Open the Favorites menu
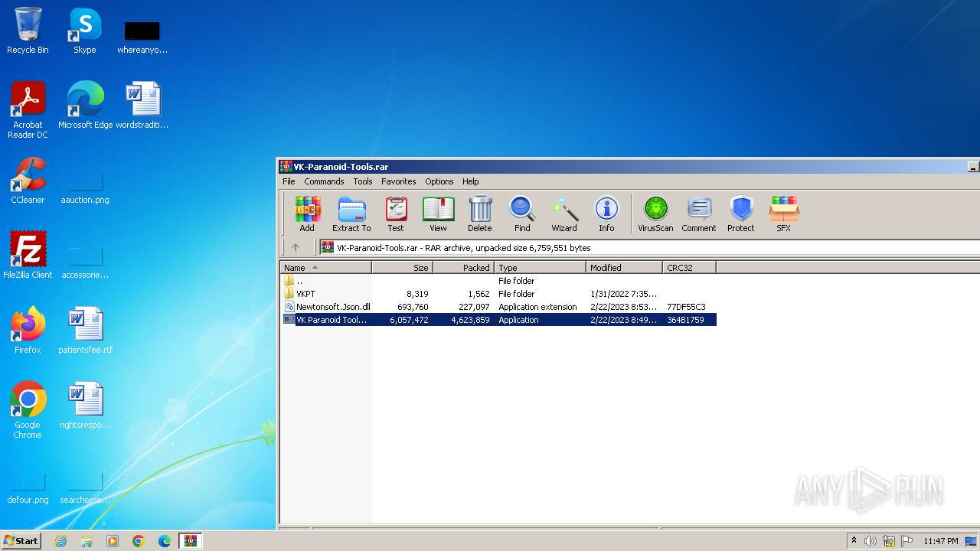Viewport: 980px width, 551px height. [399, 181]
